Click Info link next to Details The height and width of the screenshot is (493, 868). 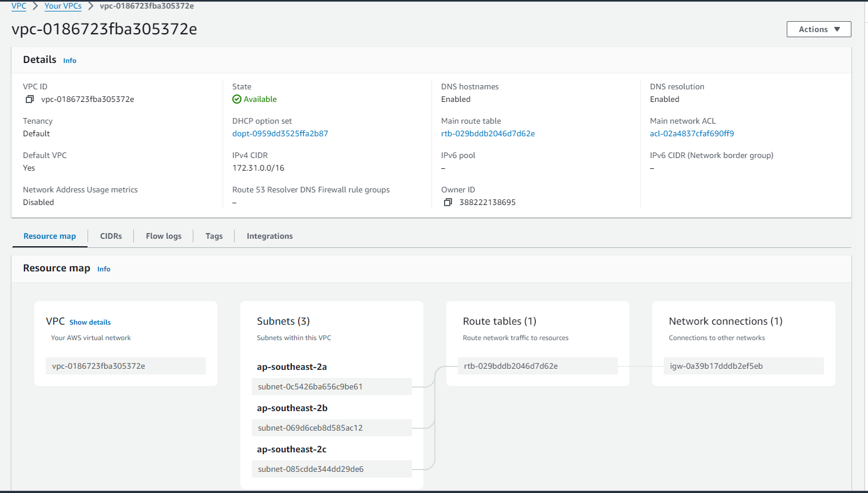pyautogui.click(x=70, y=61)
